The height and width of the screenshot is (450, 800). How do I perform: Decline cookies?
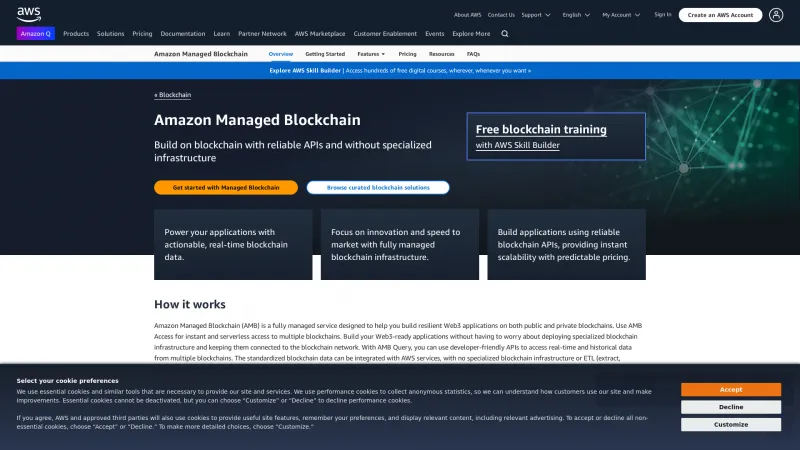[x=731, y=407]
